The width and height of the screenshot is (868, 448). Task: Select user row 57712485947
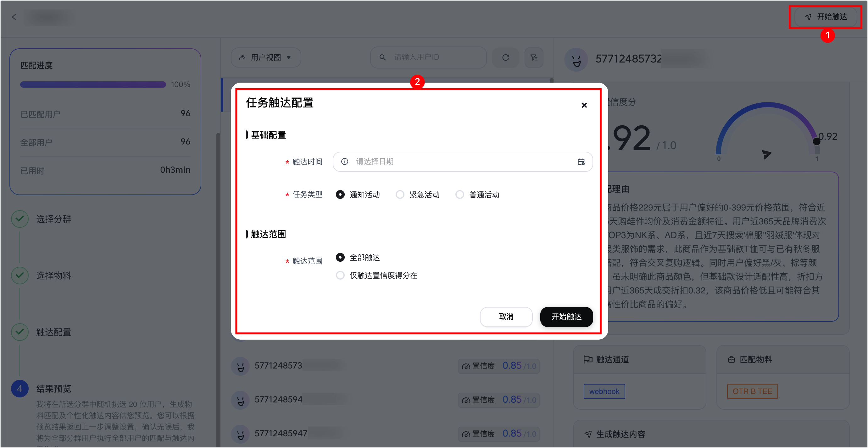pyautogui.click(x=386, y=434)
